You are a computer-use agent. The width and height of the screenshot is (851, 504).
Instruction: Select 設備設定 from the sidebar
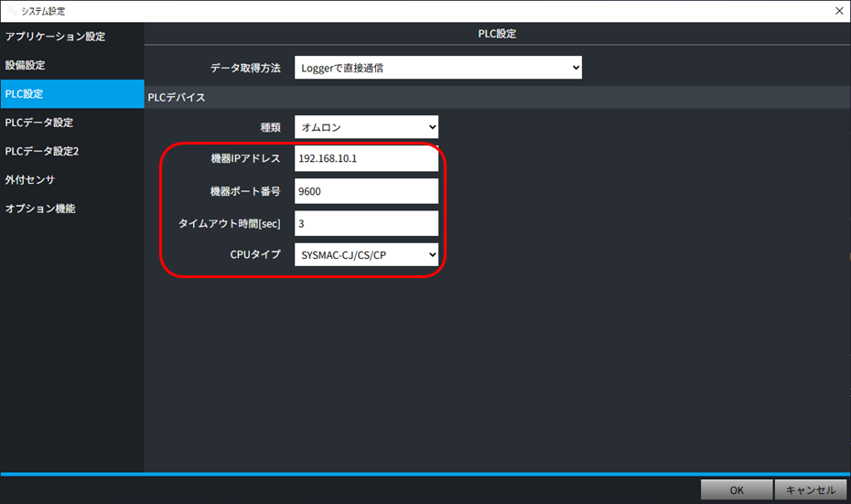click(x=26, y=66)
